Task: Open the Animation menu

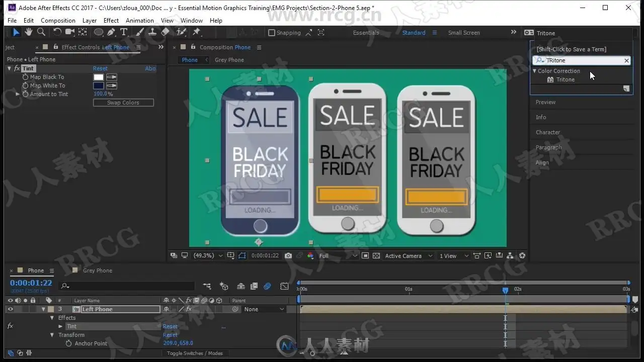Action: click(x=139, y=21)
